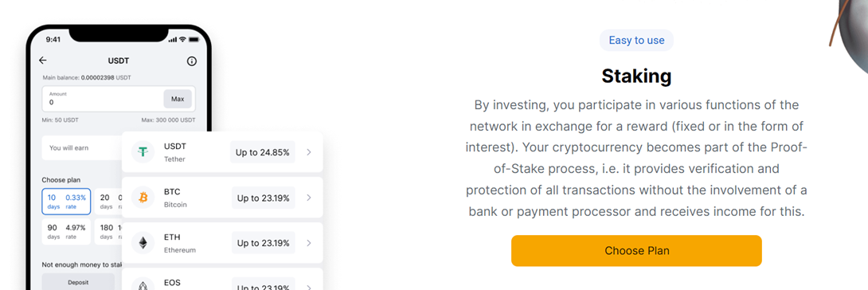Click the orange Choose Plan button
868x290 pixels.
tap(636, 251)
